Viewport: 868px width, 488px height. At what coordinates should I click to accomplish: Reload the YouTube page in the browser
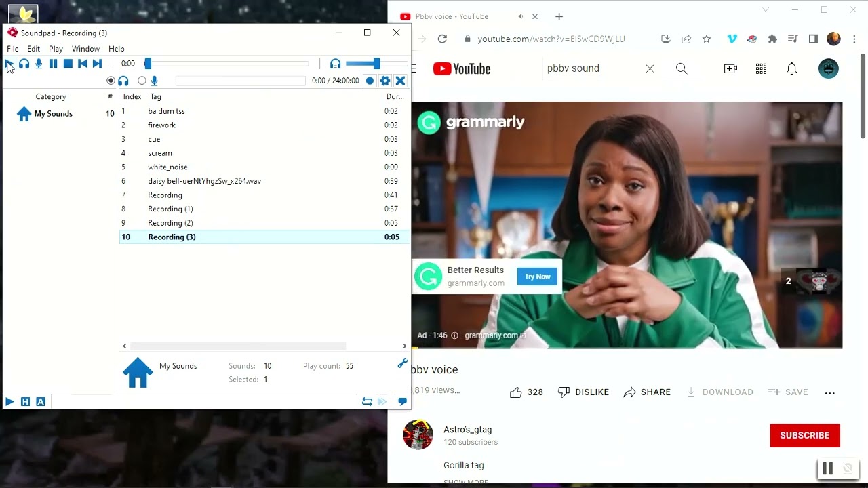(x=442, y=39)
